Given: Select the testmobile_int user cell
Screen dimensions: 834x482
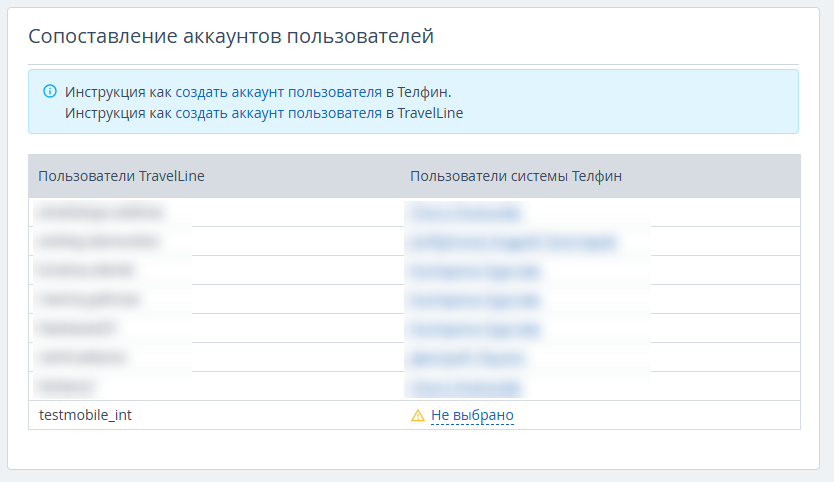Looking at the screenshot, I should click(85, 415).
